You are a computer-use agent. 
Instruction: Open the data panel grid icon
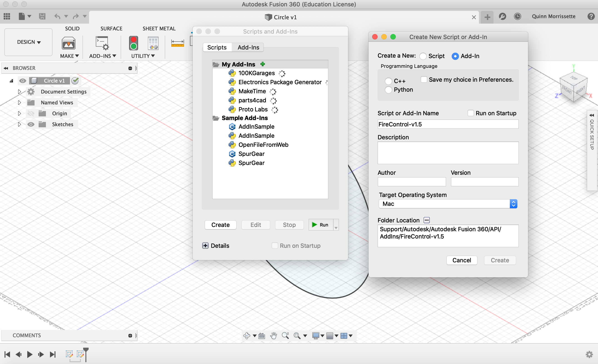[7, 17]
